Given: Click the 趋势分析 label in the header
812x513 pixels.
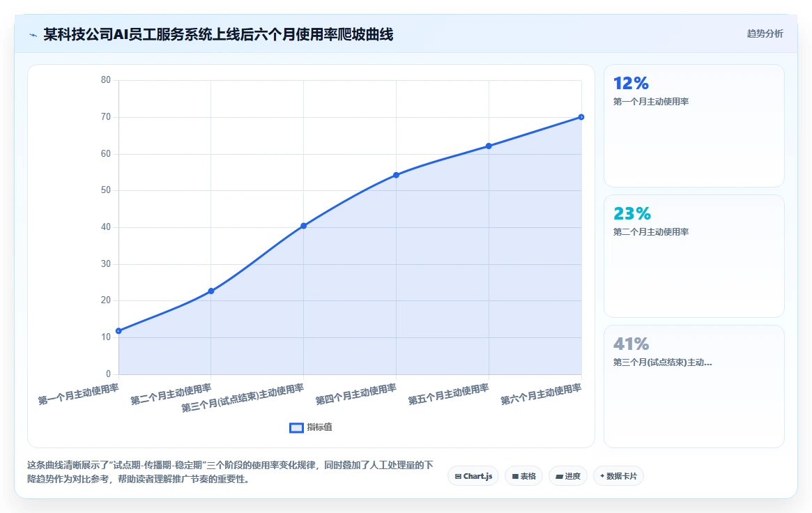Looking at the screenshot, I should pos(765,33).
